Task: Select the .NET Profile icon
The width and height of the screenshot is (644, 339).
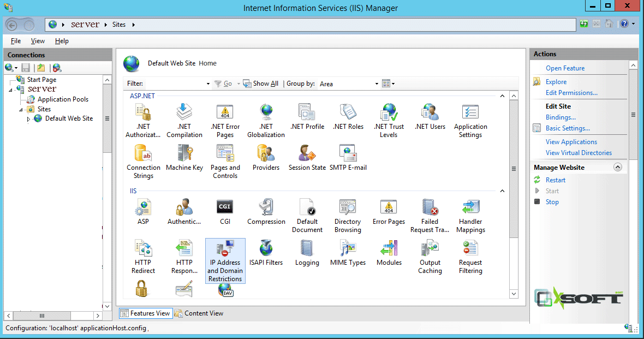Action: coord(307,117)
